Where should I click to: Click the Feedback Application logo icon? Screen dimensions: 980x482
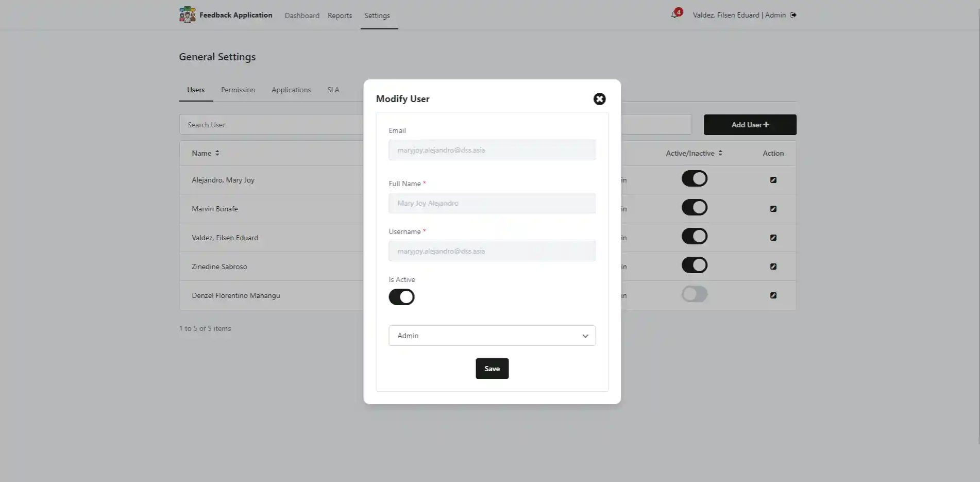coord(188,14)
